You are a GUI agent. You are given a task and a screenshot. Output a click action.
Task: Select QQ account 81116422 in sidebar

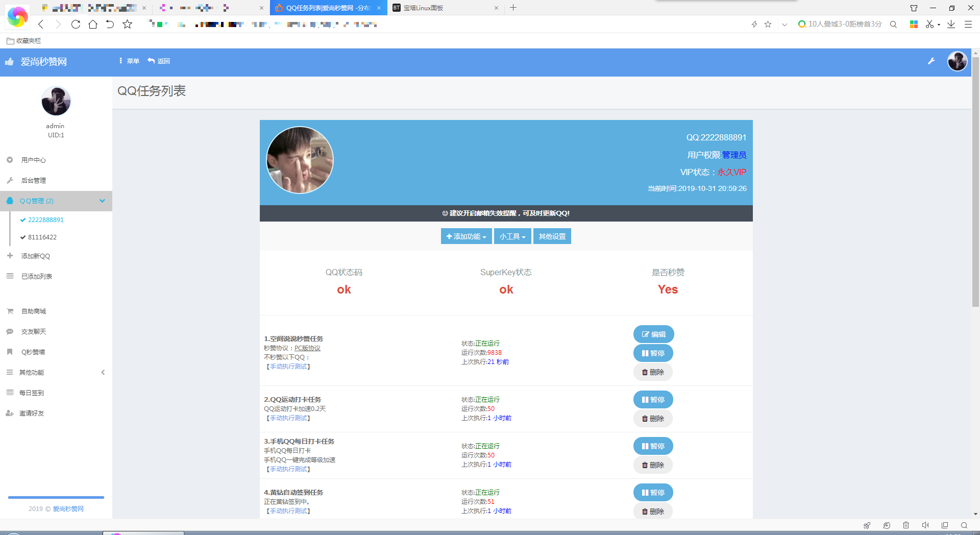tap(42, 237)
